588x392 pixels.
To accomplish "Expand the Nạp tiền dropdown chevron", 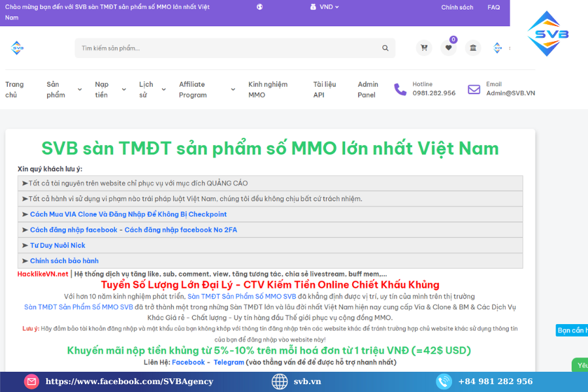I will [123, 90].
